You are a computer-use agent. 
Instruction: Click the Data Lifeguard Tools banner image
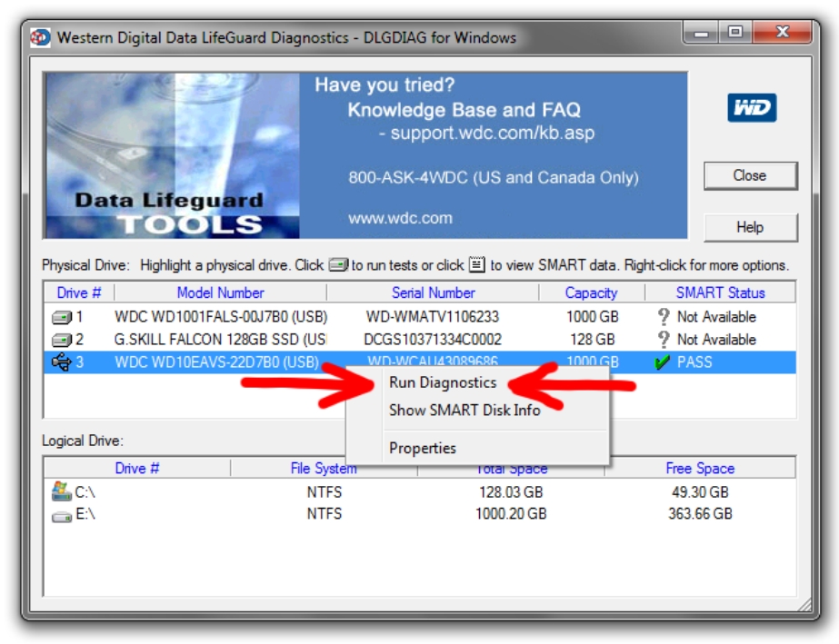point(173,155)
